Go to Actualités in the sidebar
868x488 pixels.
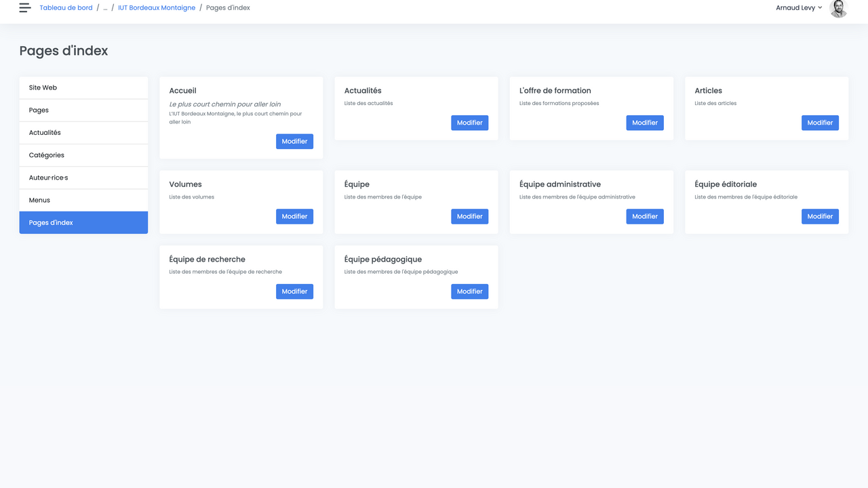coord(43,132)
